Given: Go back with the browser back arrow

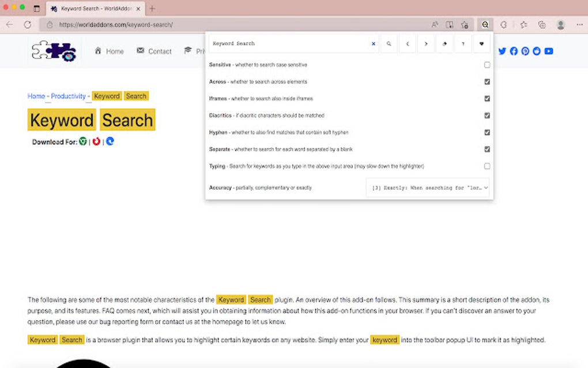Looking at the screenshot, I should (9, 25).
